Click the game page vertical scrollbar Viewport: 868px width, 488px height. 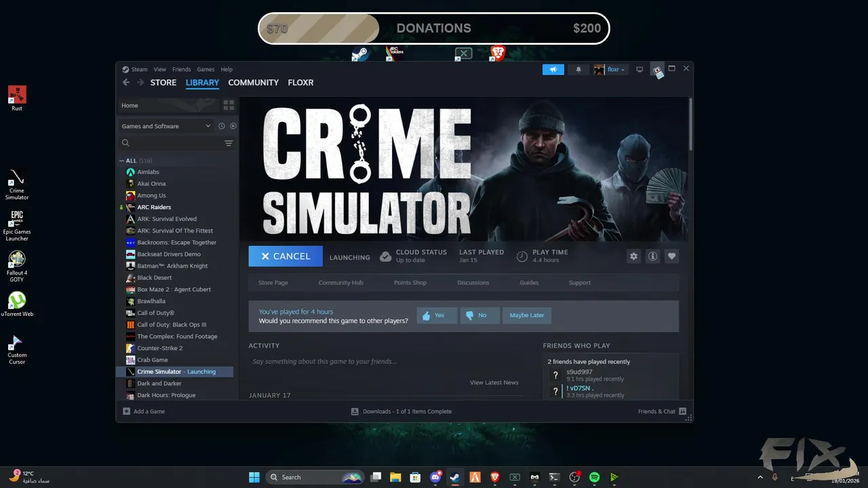point(690,124)
